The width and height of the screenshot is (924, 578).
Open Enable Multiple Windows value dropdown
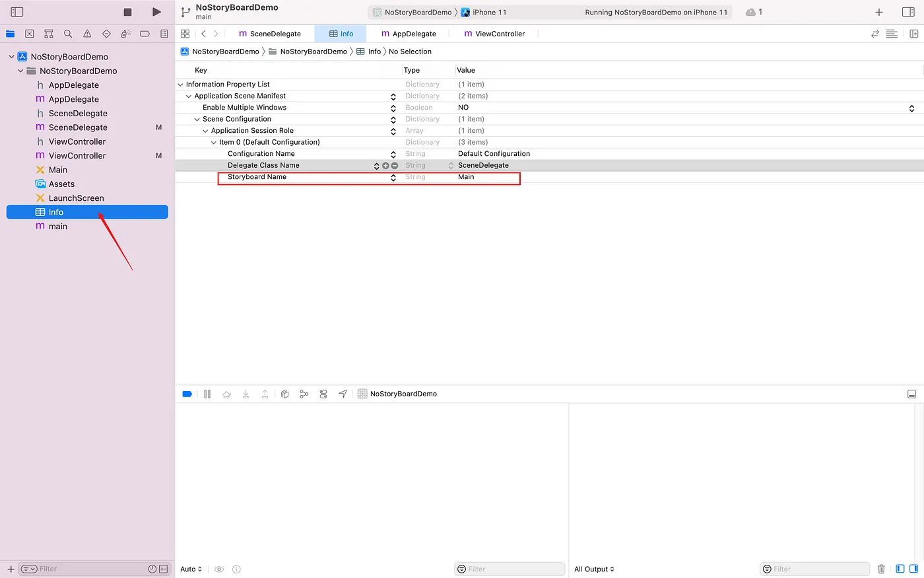pyautogui.click(x=911, y=108)
